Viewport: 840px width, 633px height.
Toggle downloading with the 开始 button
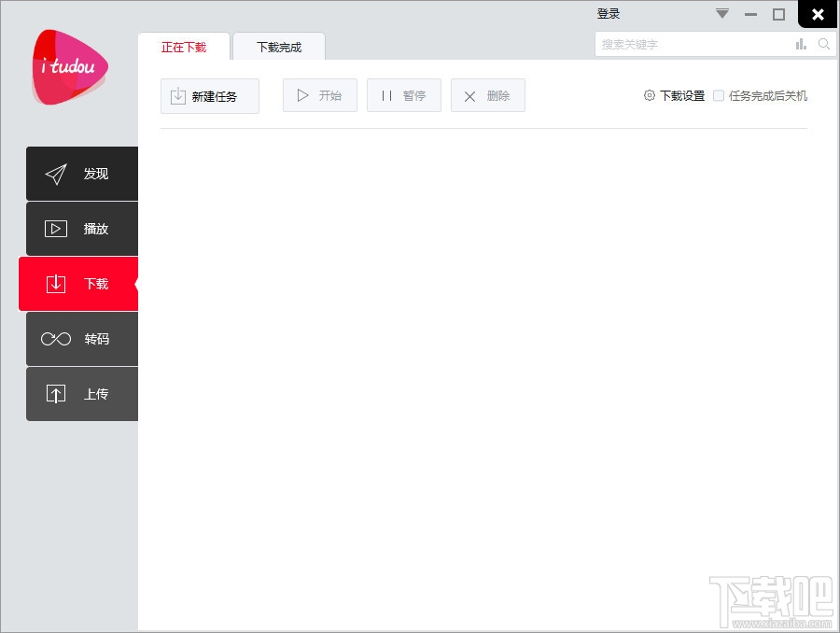click(319, 94)
